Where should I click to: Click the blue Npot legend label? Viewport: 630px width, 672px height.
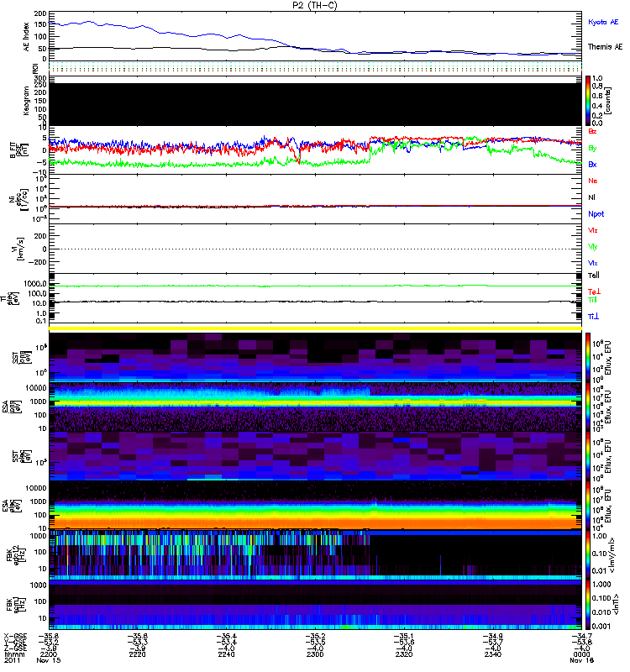click(595, 213)
